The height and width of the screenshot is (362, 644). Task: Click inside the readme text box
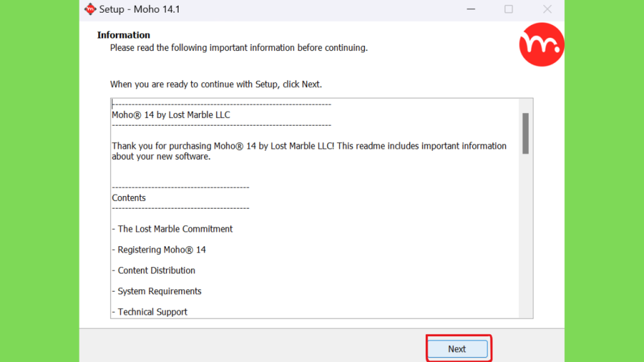click(x=314, y=208)
